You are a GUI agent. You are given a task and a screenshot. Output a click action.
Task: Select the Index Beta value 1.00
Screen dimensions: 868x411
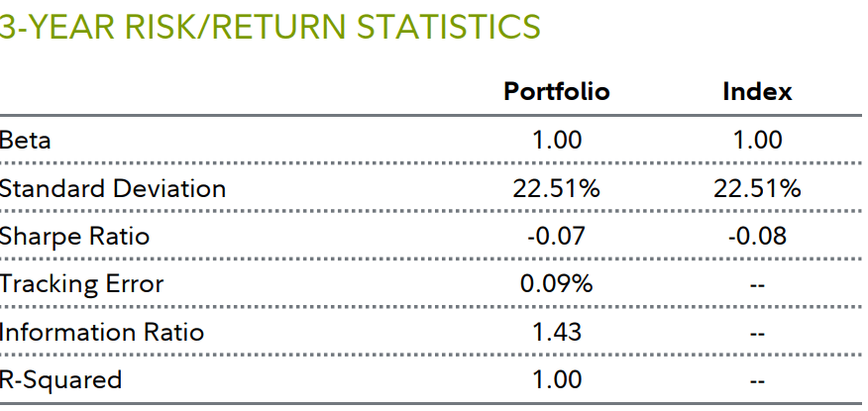(x=757, y=141)
